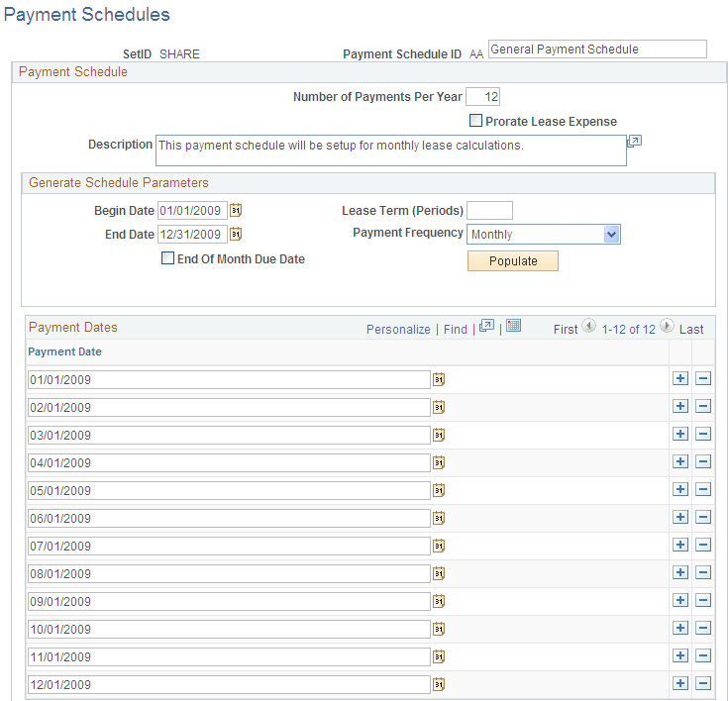Open calendar icon for 09/01/2009 payment date

click(x=439, y=601)
